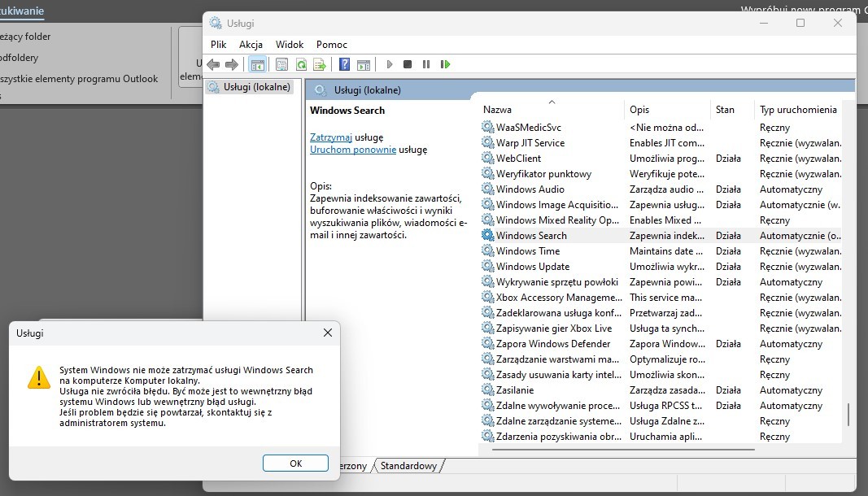Switch to the Standardowy tab

pos(408,466)
